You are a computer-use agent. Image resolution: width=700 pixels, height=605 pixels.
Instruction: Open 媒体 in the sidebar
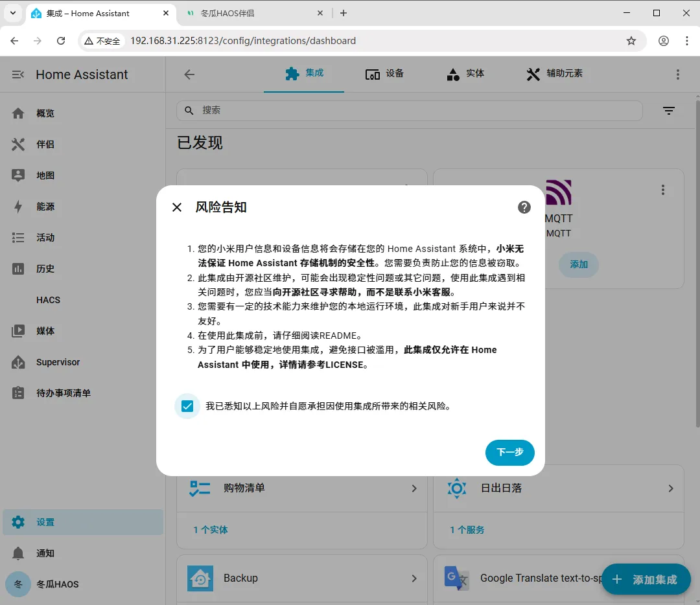point(82,331)
